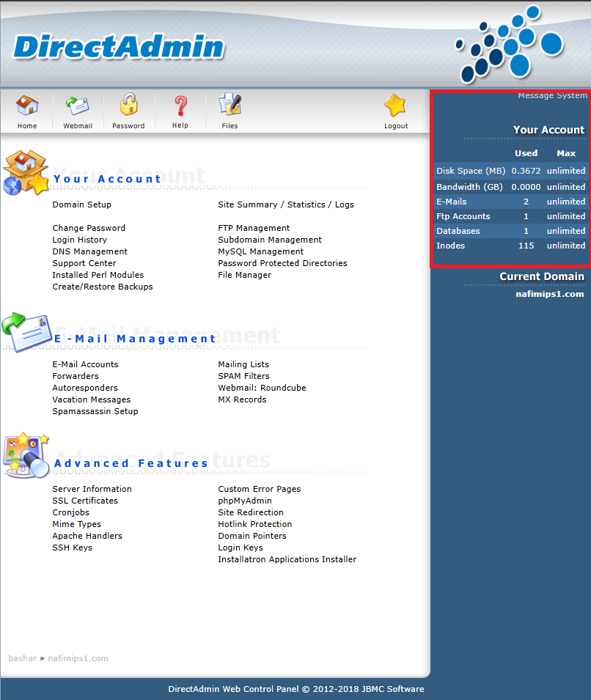Open Spamassassin Setup
The width and height of the screenshot is (591, 700).
point(95,411)
